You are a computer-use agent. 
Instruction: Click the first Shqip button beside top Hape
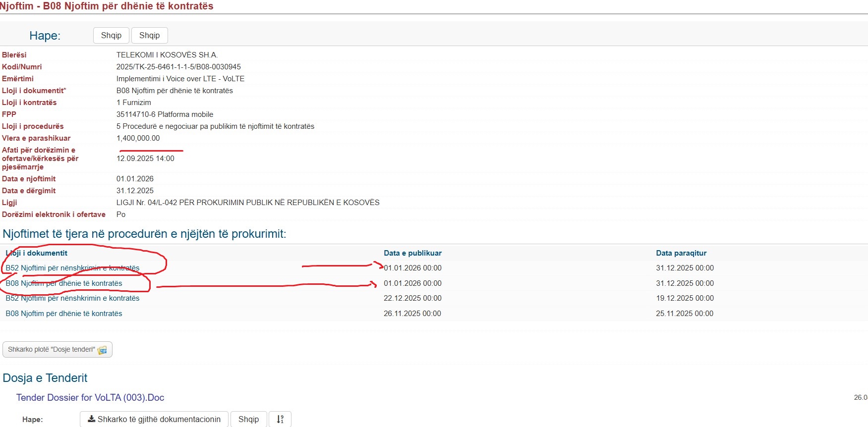point(111,36)
